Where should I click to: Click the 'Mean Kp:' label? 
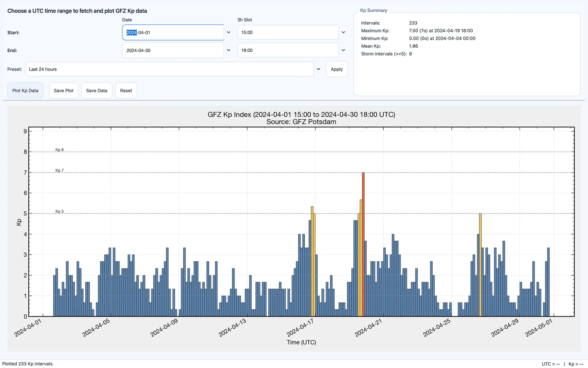coord(371,46)
